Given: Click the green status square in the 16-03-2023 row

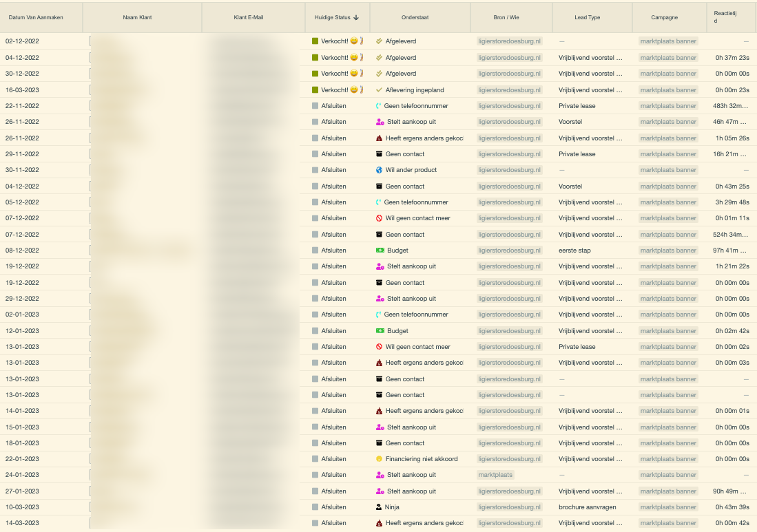Looking at the screenshot, I should tap(315, 90).
